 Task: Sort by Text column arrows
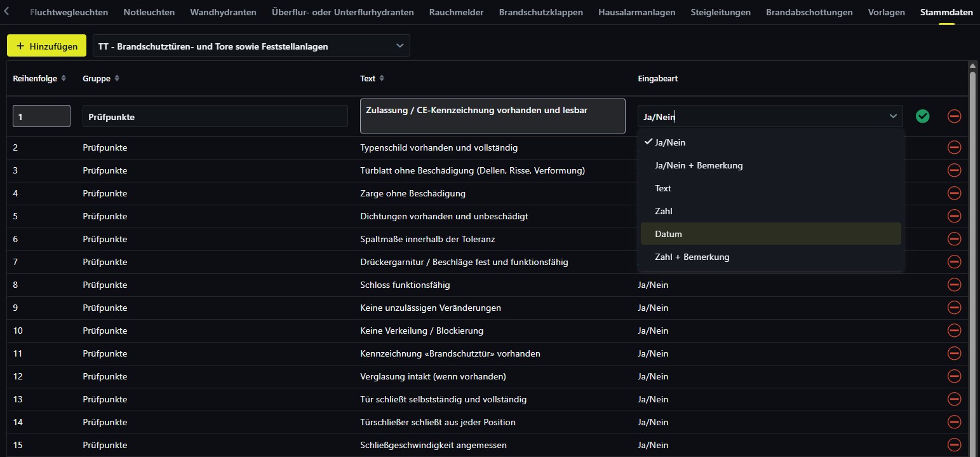coord(382,78)
